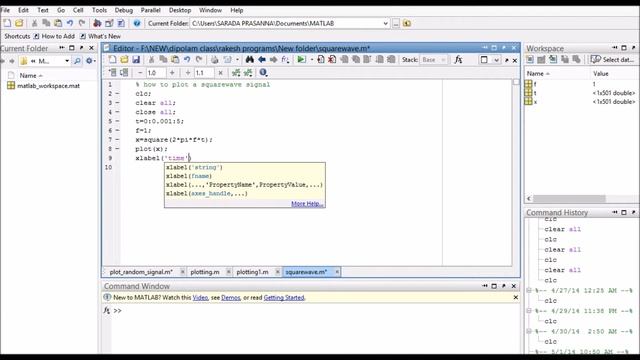Image resolution: width=640 pixels, height=360 pixels.
Task: Increase the cell value with the plus button after 1.0
Action: [x=172, y=73]
